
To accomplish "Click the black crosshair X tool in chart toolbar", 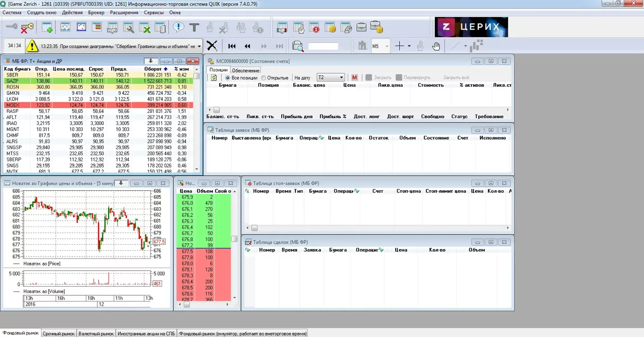I will pyautogui.click(x=212, y=46).
